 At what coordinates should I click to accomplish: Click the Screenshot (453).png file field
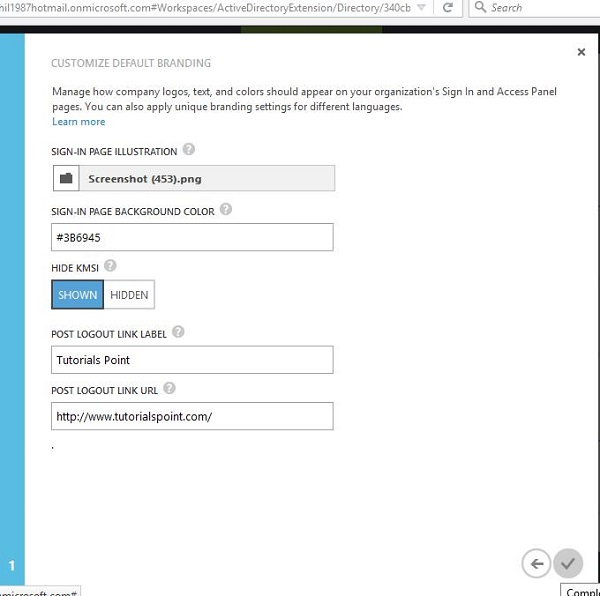pyautogui.click(x=207, y=178)
